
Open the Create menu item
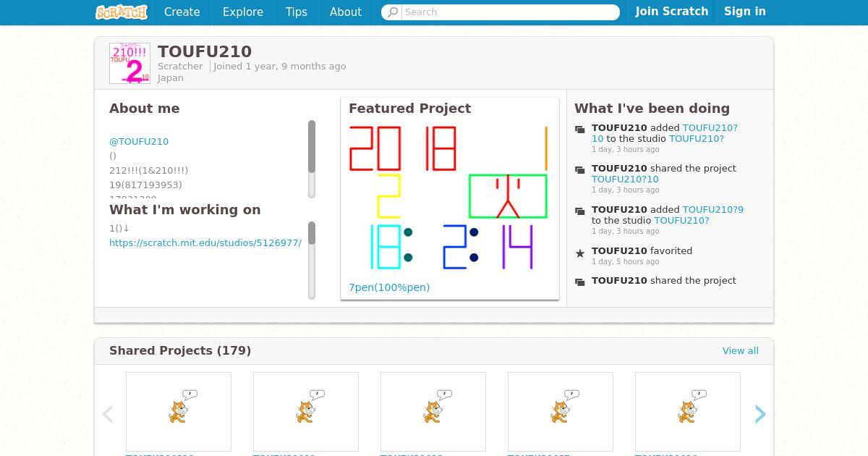click(x=182, y=12)
